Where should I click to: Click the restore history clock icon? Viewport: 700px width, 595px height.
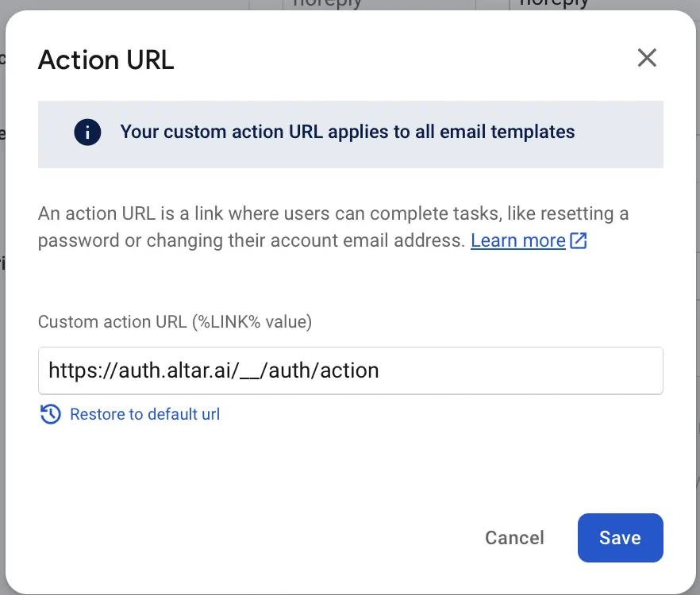point(51,414)
